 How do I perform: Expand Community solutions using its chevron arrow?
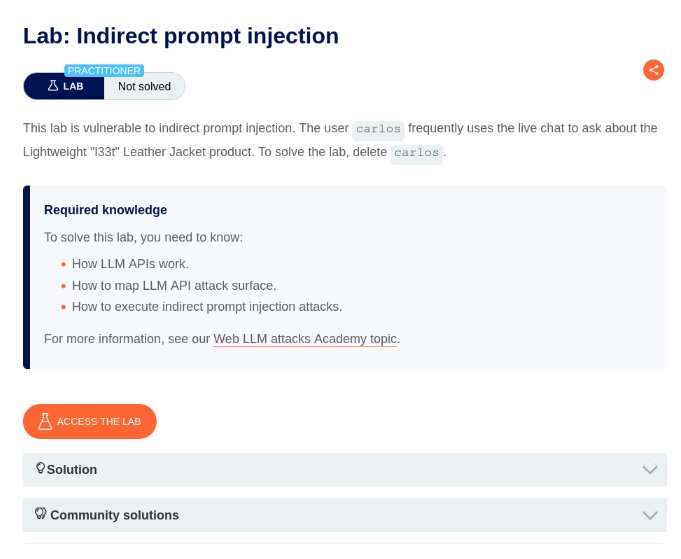(x=650, y=515)
